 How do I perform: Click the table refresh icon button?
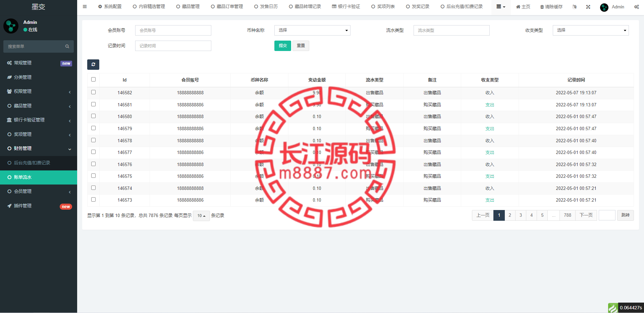(x=93, y=64)
